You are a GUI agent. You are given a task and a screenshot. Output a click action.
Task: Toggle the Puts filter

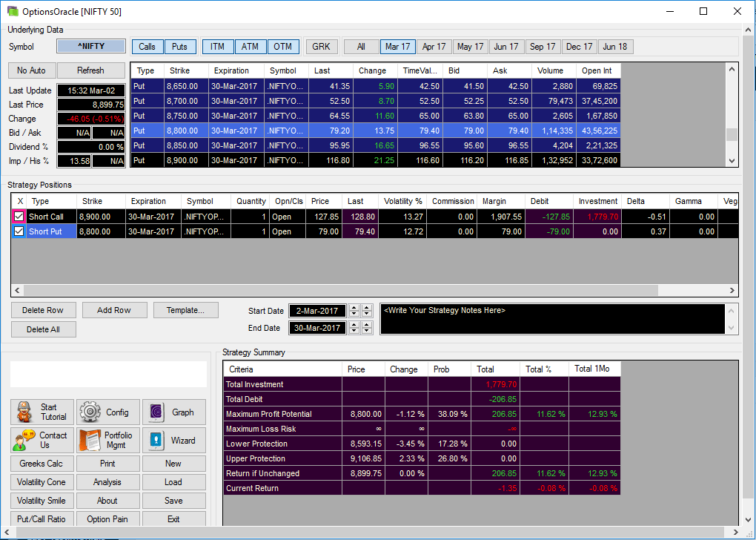coord(180,47)
